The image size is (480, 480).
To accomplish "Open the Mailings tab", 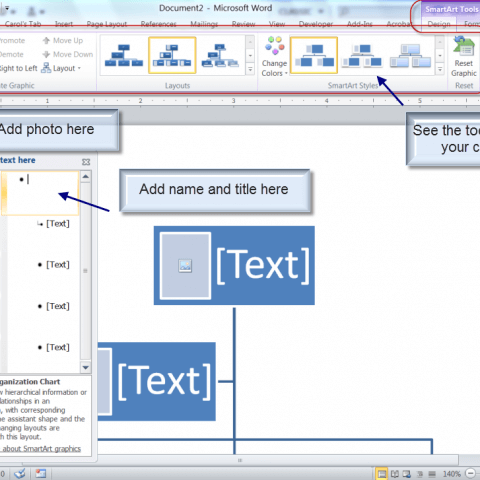I will [204, 24].
